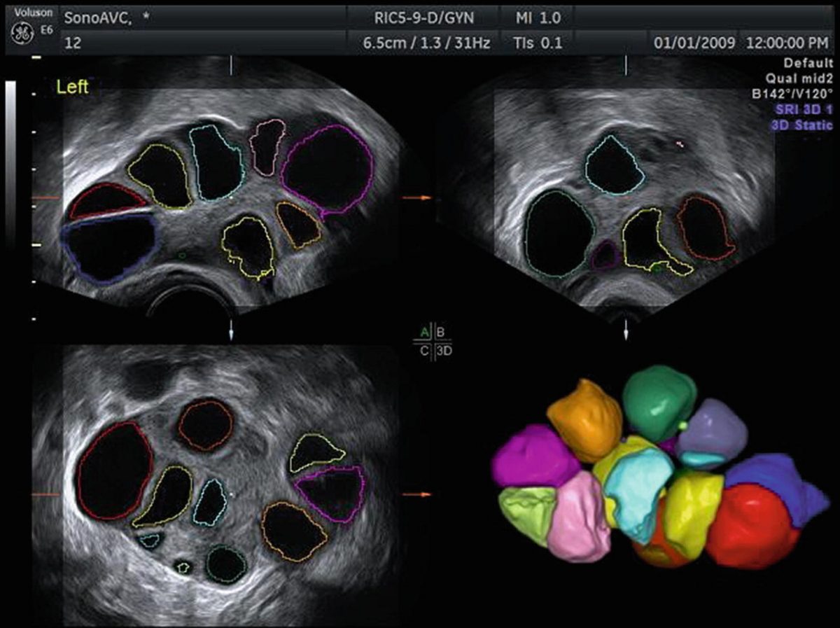The image size is (840, 628).
Task: Toggle the 3D Static mode label
Action: (x=801, y=125)
